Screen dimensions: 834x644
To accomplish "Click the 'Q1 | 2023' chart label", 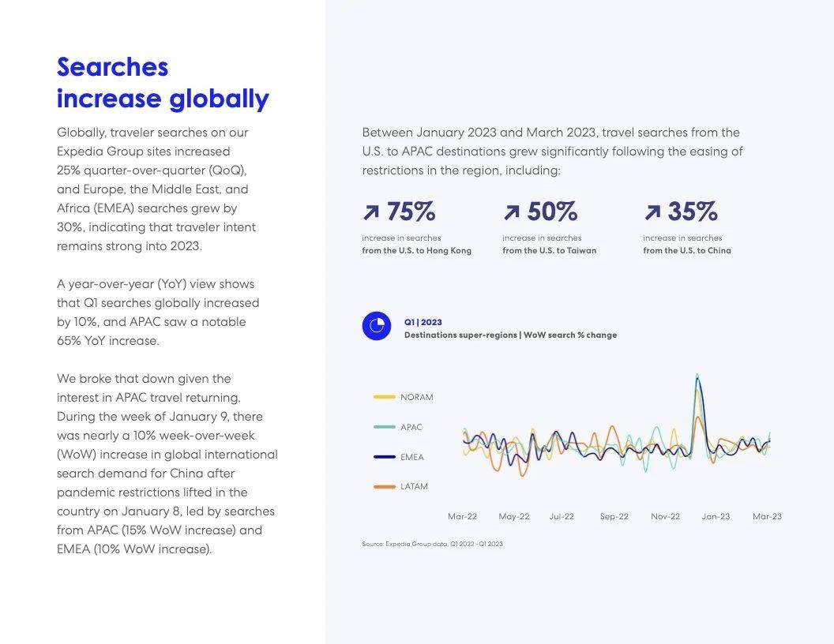I will click(423, 322).
